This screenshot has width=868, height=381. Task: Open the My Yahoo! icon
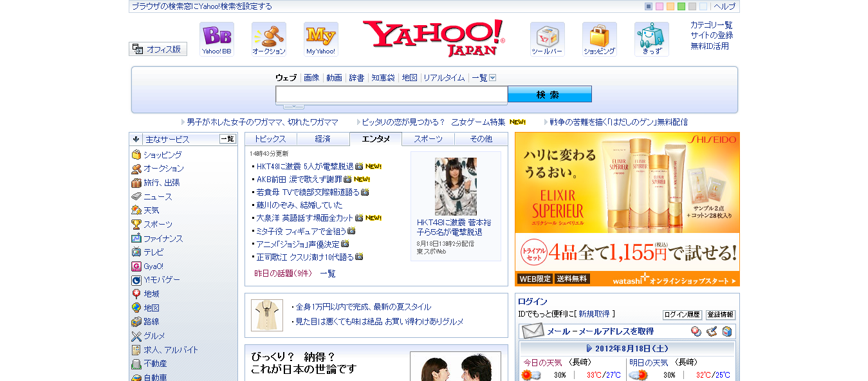(x=321, y=39)
